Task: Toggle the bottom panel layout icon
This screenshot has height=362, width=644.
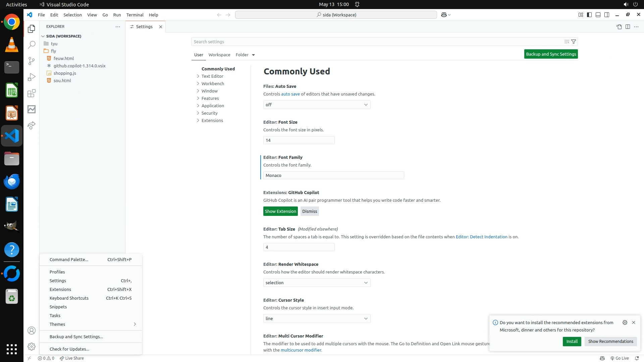Action: (x=598, y=15)
